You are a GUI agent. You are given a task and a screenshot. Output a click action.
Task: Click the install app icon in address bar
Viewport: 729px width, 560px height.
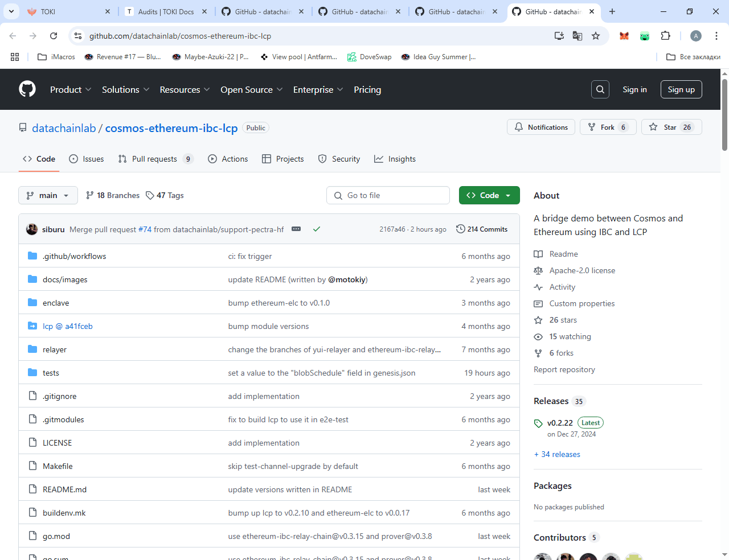click(559, 36)
